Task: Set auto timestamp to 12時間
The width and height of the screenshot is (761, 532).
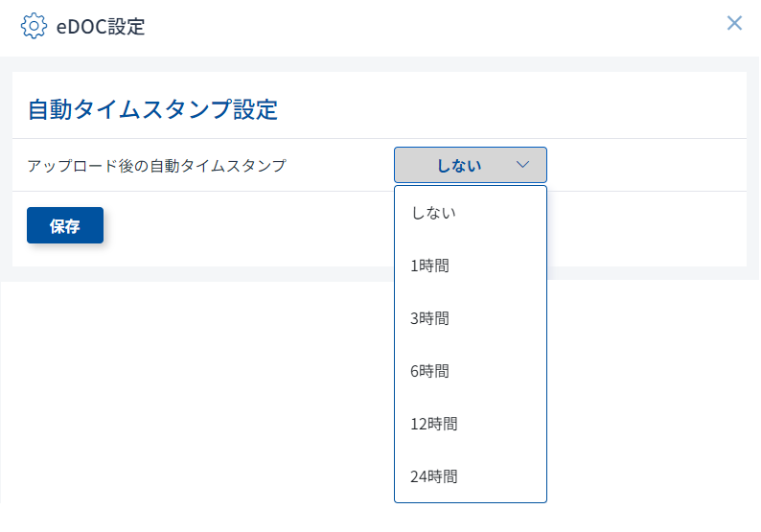Action: coord(433,424)
